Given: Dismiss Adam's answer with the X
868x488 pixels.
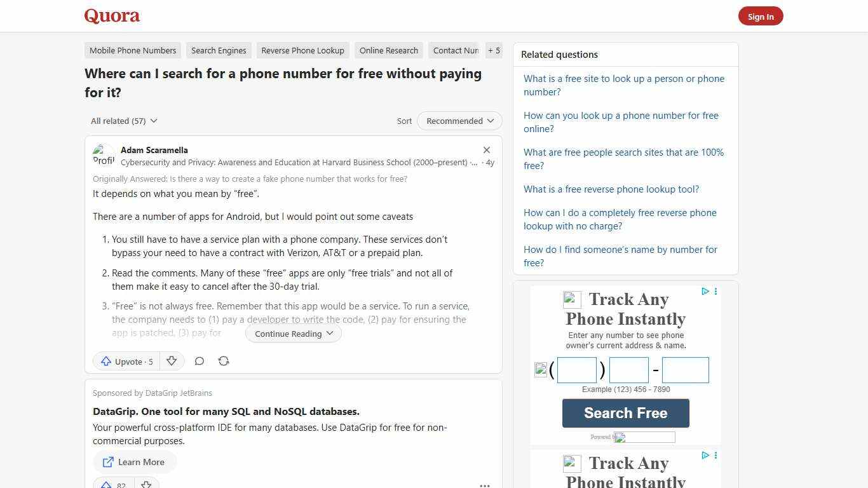Looking at the screenshot, I should [x=486, y=150].
